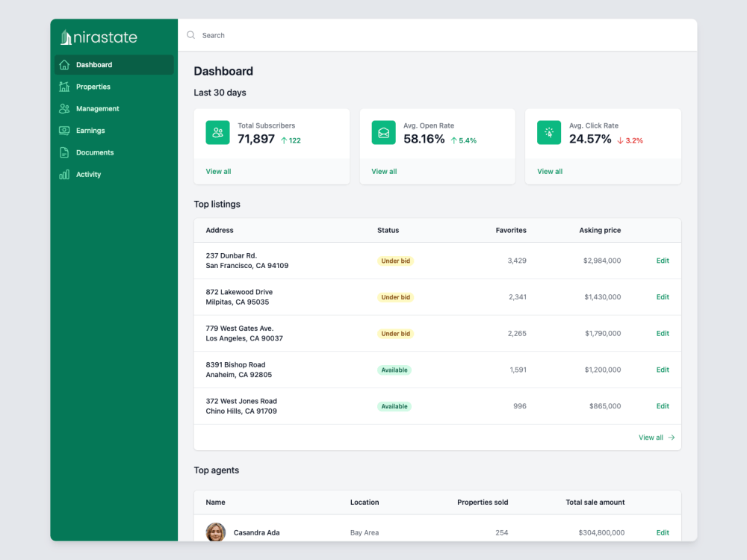The width and height of the screenshot is (747, 560).
Task: Edit Casandra Ada's agent entry
Action: click(662, 532)
